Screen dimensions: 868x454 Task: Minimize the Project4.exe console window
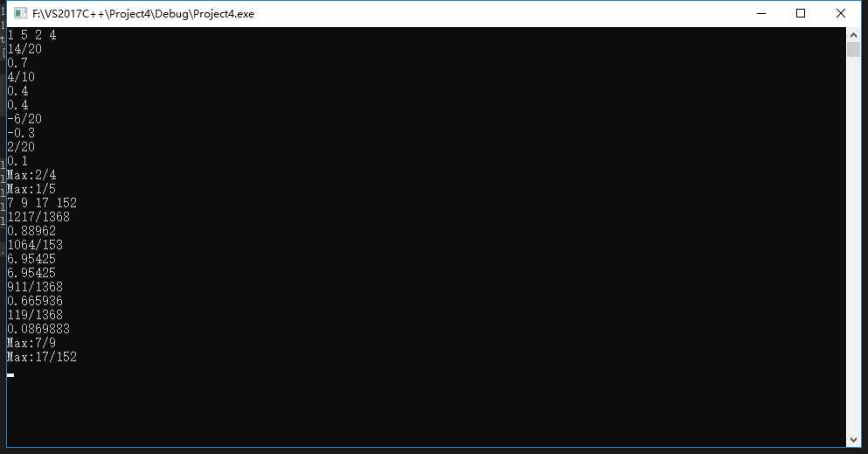pos(761,13)
